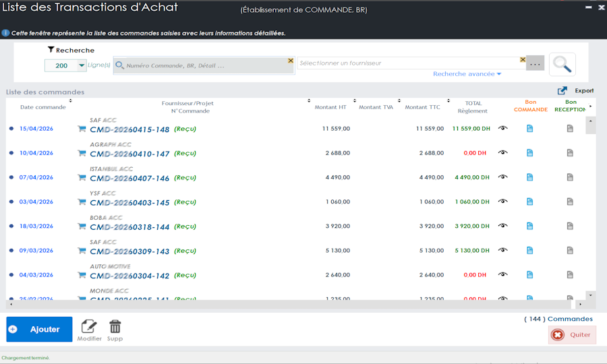This screenshot has width=607, height=364.
Task: Open Bon Réception document for CMD-20260415-148
Action: coord(570,129)
